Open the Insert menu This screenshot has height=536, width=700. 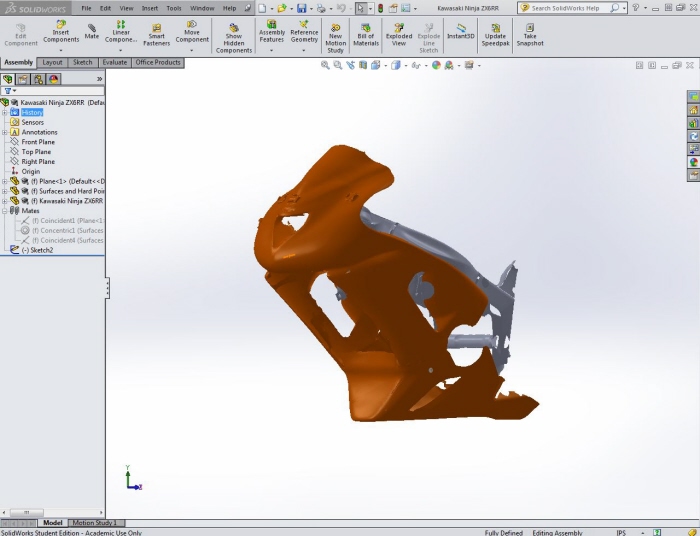point(149,8)
